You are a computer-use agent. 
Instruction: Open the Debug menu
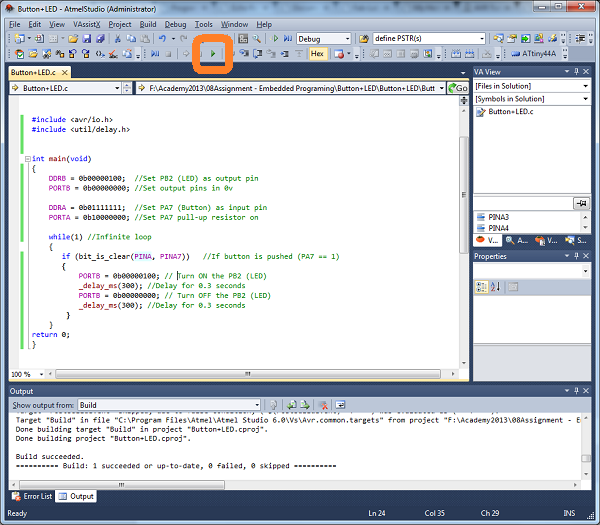click(175, 24)
